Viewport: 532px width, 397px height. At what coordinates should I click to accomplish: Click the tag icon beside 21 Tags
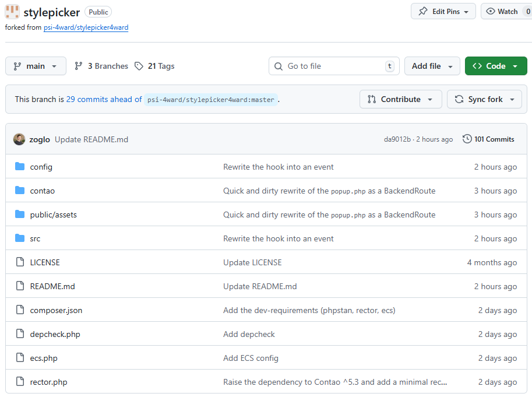(139, 66)
